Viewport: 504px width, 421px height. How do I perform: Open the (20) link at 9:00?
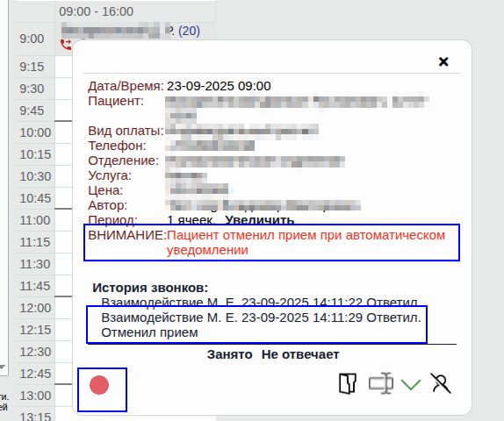point(189,31)
